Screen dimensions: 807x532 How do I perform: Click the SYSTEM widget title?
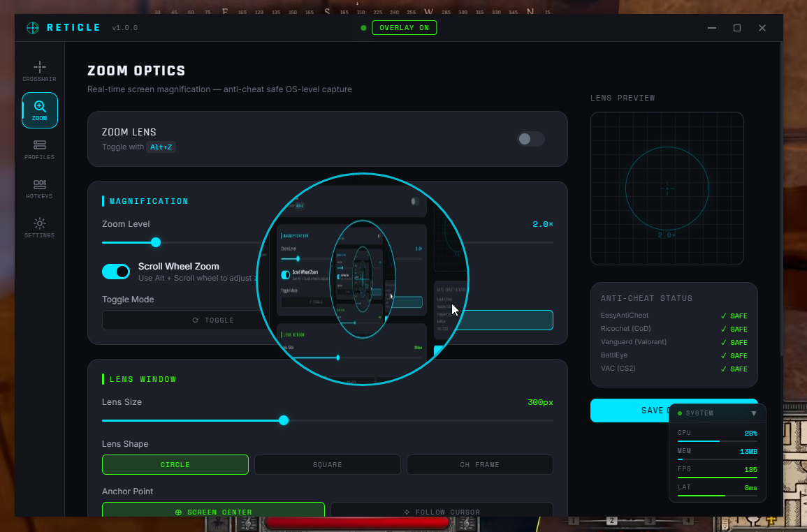tap(699, 413)
